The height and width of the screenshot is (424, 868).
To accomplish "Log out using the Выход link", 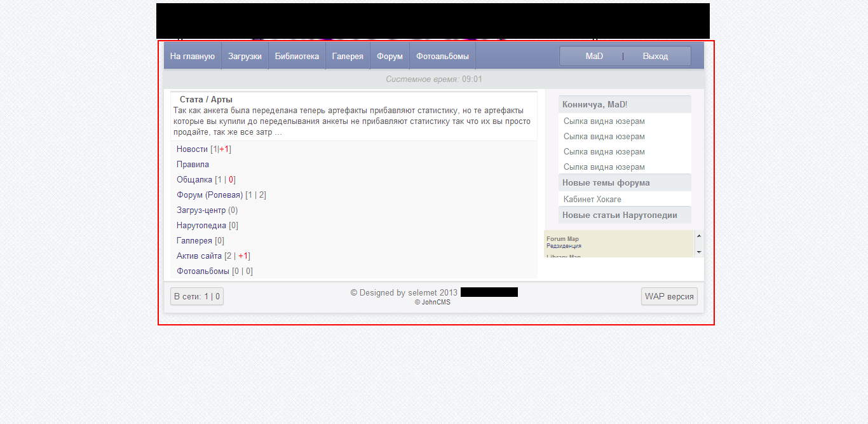I will [655, 57].
